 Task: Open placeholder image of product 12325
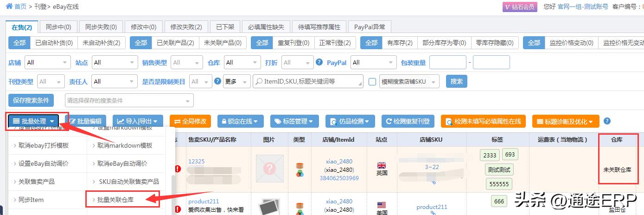[x=269, y=169]
